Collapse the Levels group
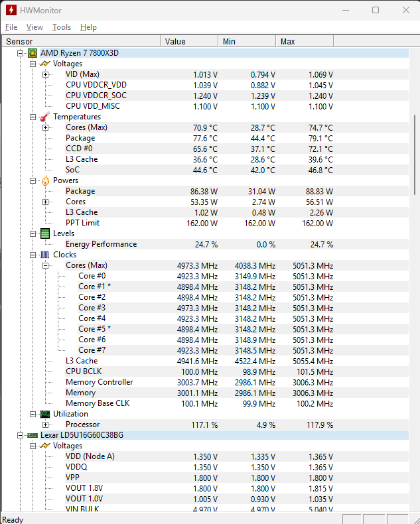The height and width of the screenshot is (524, 420). click(33, 234)
